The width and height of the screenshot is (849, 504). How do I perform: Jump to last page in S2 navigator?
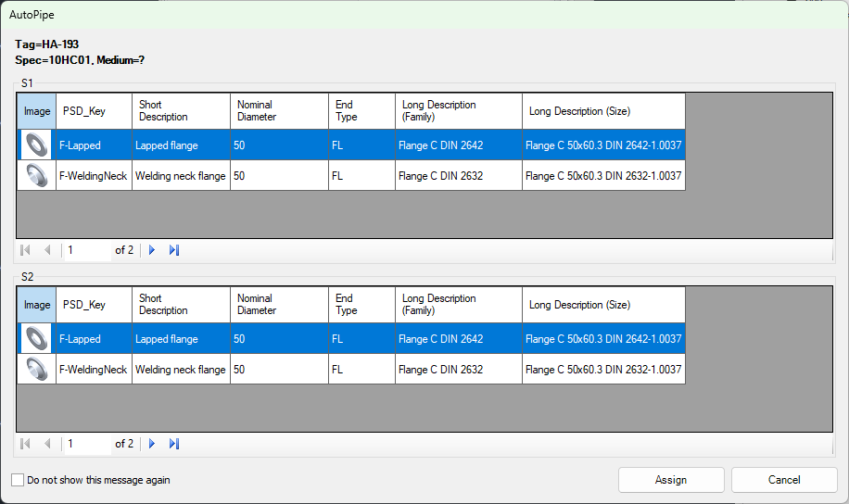click(x=174, y=444)
